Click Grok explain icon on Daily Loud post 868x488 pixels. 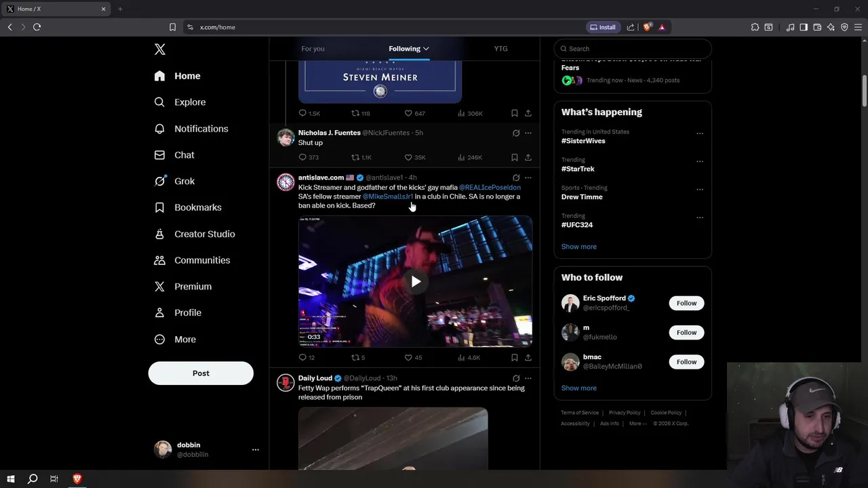point(516,378)
